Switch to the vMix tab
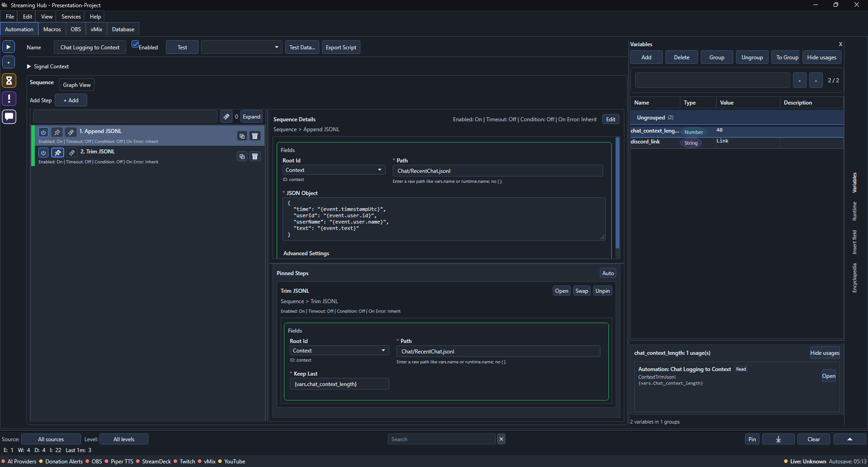Image resolution: width=868 pixels, height=467 pixels. [x=96, y=29]
